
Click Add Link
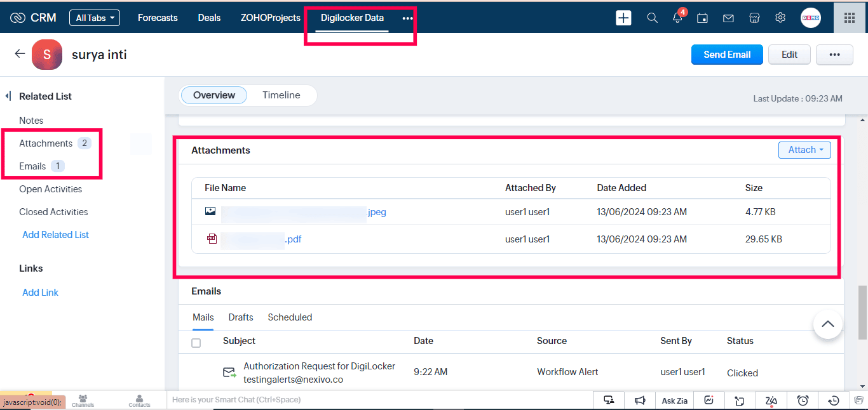(x=41, y=293)
